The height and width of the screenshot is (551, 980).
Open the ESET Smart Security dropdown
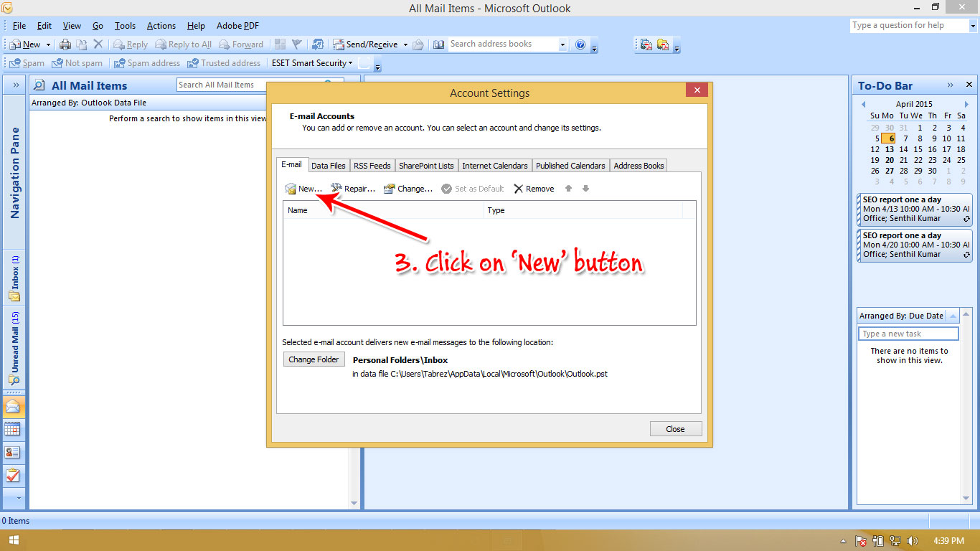click(x=349, y=62)
